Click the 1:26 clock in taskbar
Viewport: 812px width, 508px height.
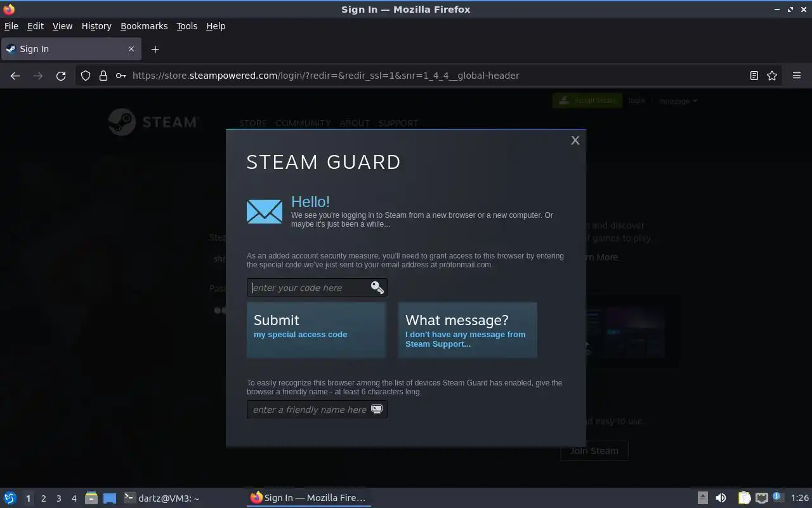(x=799, y=498)
